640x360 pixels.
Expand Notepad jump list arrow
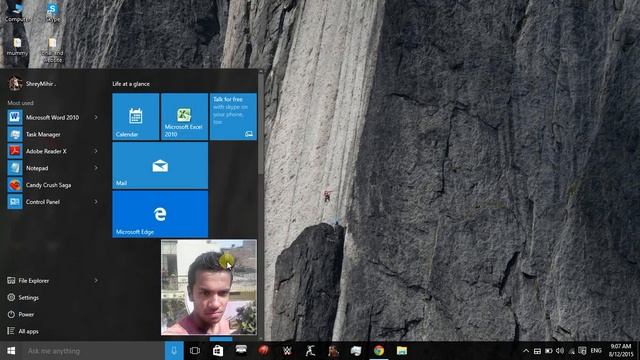click(96, 168)
